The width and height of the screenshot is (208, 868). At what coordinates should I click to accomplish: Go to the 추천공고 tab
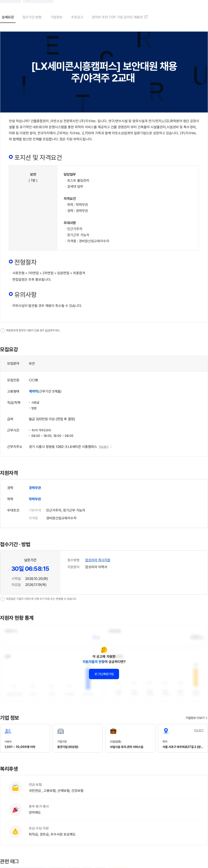click(77, 17)
